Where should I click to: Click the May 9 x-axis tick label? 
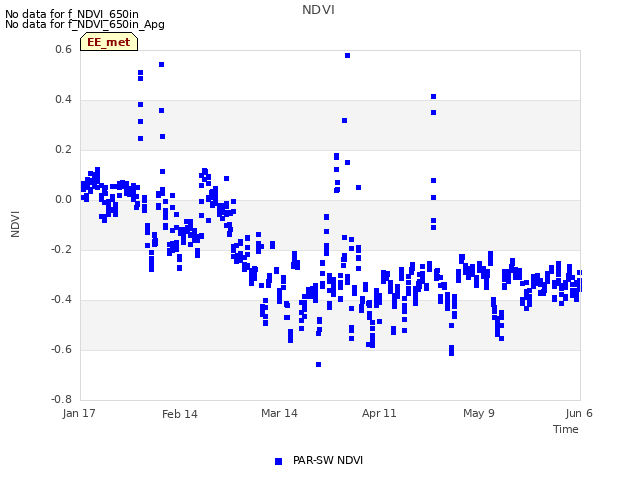[479, 413]
